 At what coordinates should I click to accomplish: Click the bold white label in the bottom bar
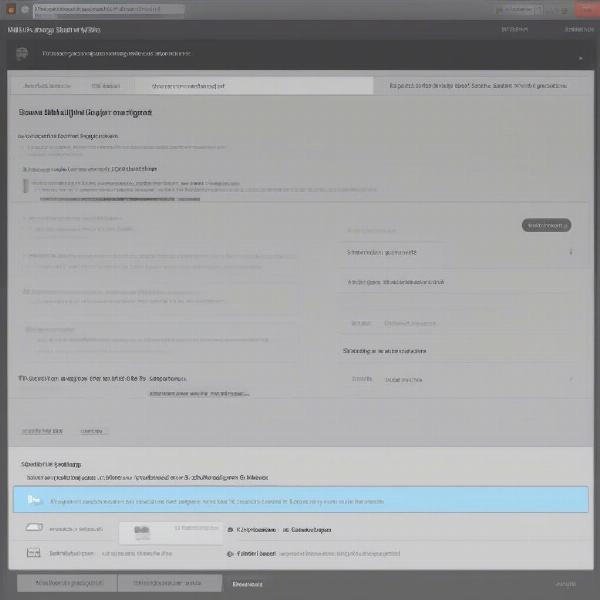[247, 584]
